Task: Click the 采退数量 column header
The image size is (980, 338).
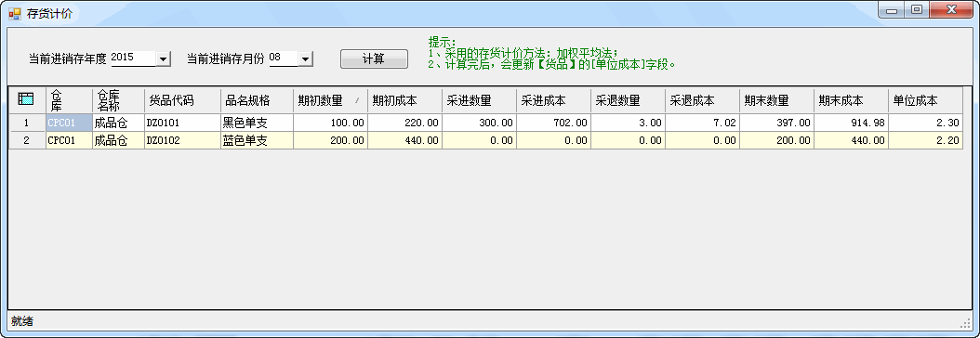Action: coord(629,99)
